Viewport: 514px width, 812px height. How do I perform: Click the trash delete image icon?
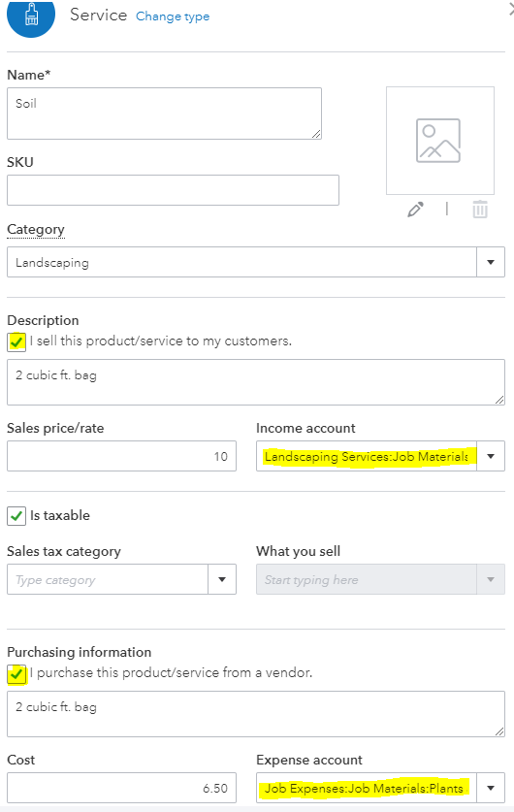coord(480,210)
